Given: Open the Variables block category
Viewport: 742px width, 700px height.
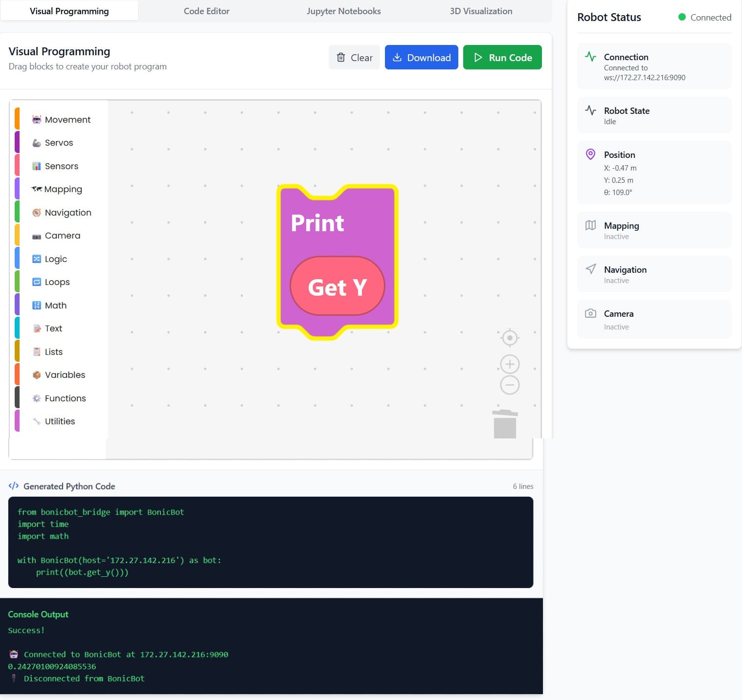Looking at the screenshot, I should 65,375.
